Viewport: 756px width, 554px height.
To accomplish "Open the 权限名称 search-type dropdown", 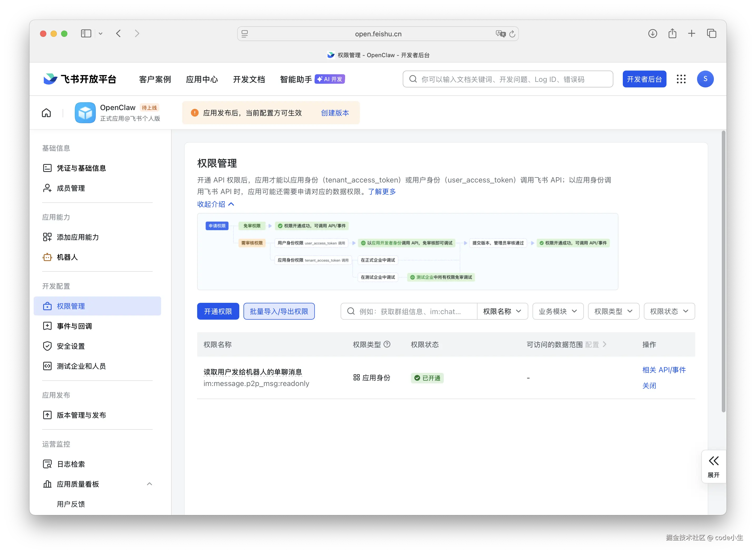I will 502,311.
